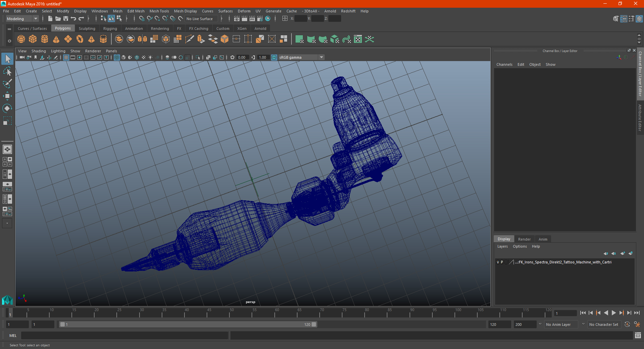The height and width of the screenshot is (349, 644).
Task: Toggle color management ON button
Action: 274,57
